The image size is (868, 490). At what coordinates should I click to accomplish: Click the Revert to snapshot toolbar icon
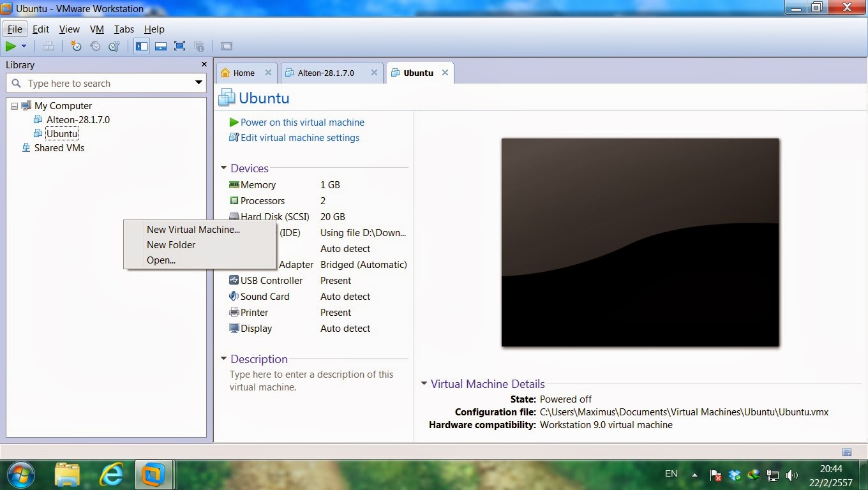[x=95, y=46]
